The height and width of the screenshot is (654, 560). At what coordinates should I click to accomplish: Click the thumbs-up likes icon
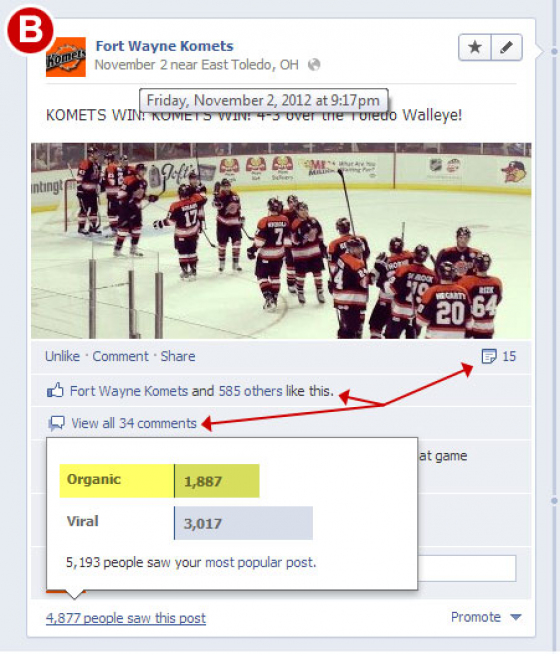pyautogui.click(x=55, y=391)
